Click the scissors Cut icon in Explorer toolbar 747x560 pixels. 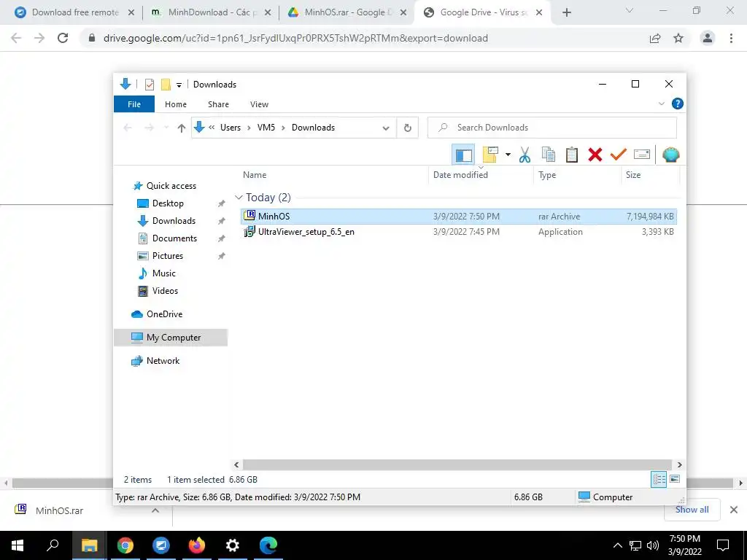(525, 155)
